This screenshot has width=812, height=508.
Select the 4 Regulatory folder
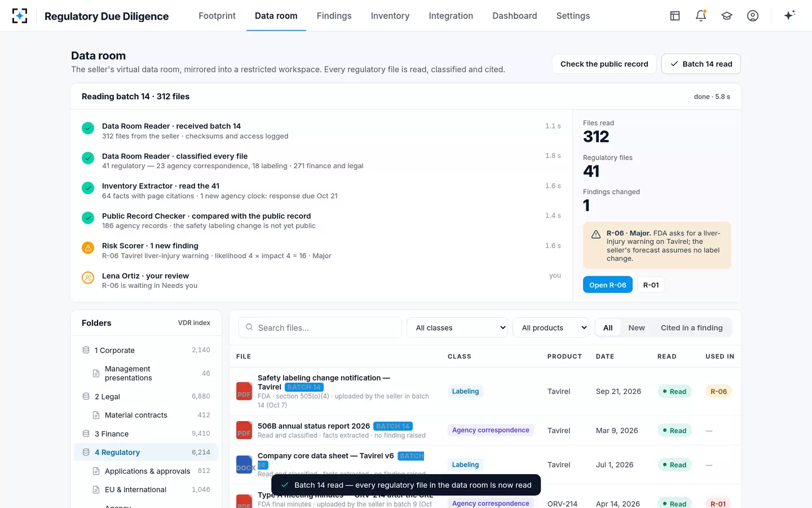(146, 452)
